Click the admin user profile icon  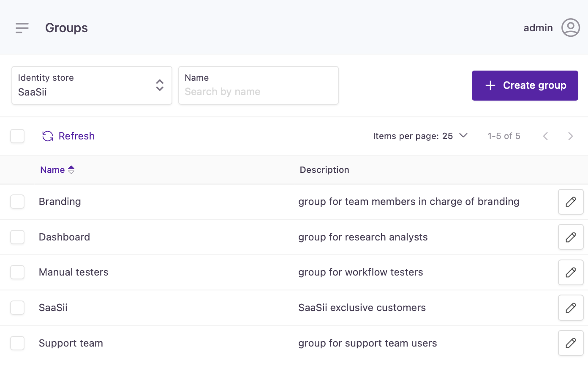pos(570,28)
